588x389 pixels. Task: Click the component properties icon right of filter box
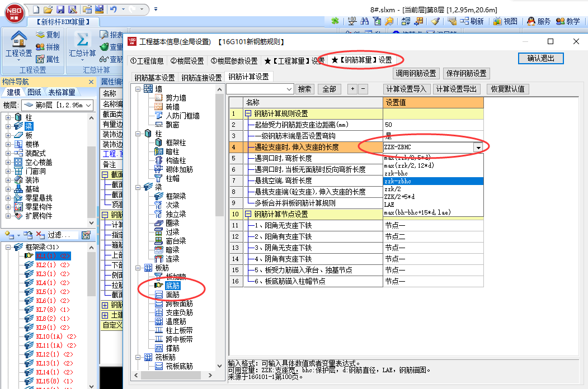click(86, 235)
